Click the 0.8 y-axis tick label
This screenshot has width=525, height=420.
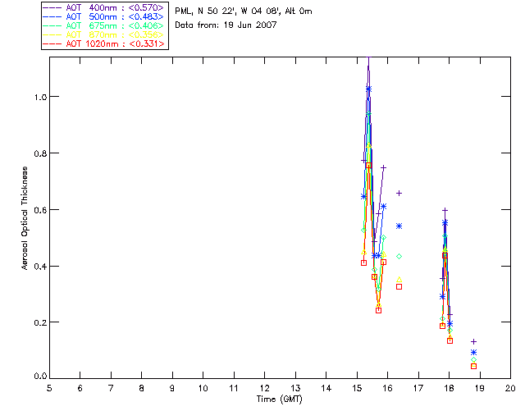coord(40,153)
